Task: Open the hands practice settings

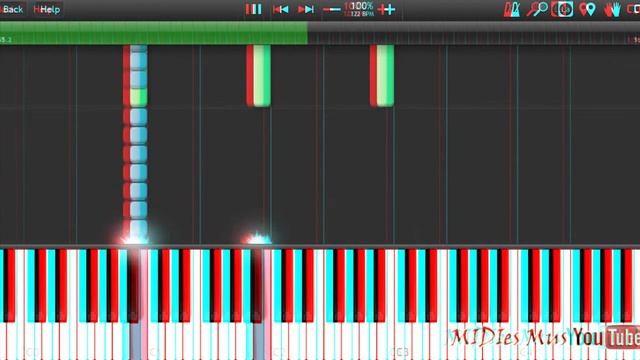Action: [x=613, y=9]
